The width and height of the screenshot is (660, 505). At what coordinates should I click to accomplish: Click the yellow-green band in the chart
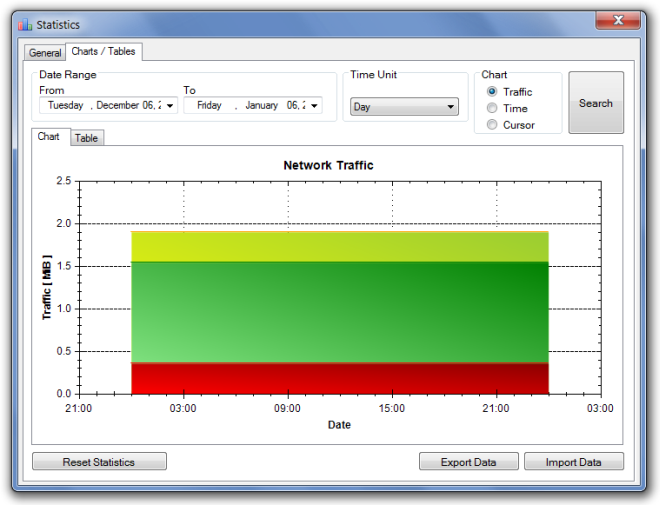[x=340, y=247]
